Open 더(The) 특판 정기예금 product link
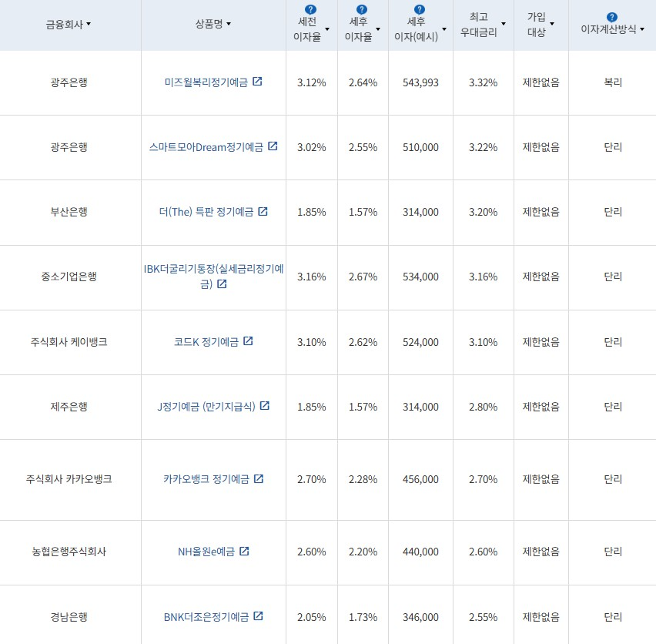This screenshot has width=656, height=644. coord(206,212)
